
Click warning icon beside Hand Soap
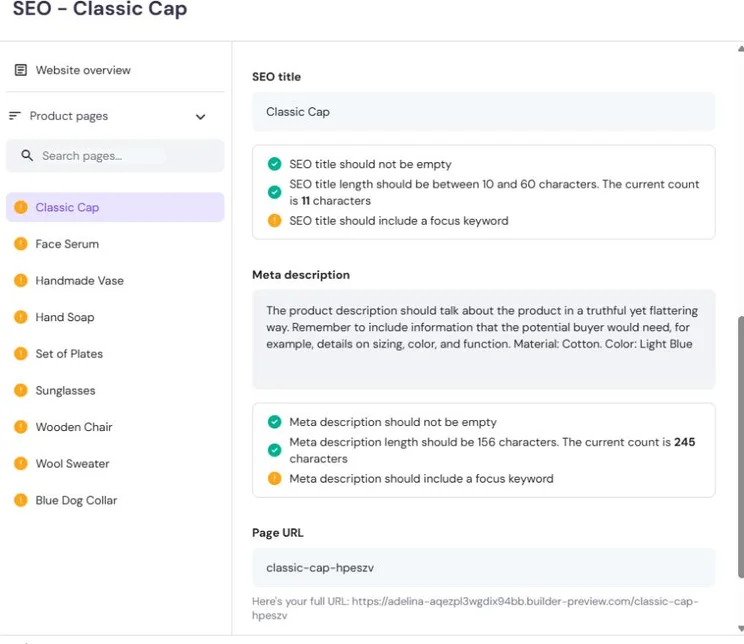pyautogui.click(x=21, y=317)
